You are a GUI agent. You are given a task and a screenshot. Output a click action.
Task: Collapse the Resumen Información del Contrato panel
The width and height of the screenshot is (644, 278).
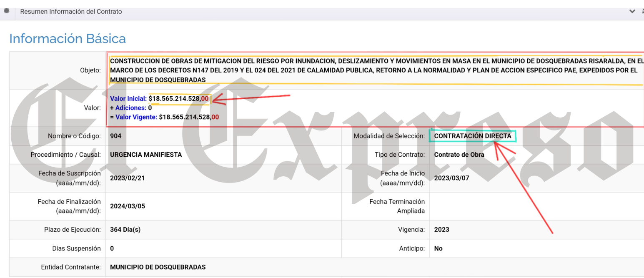[633, 12]
